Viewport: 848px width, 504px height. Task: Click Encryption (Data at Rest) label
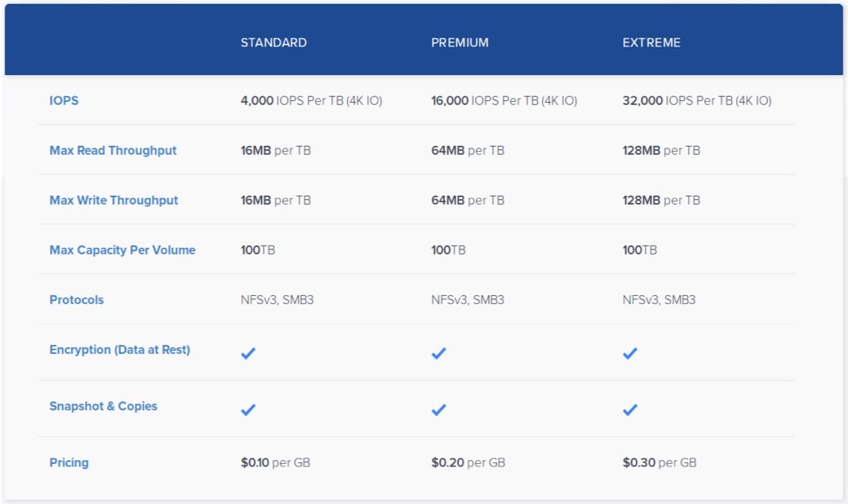[119, 349]
